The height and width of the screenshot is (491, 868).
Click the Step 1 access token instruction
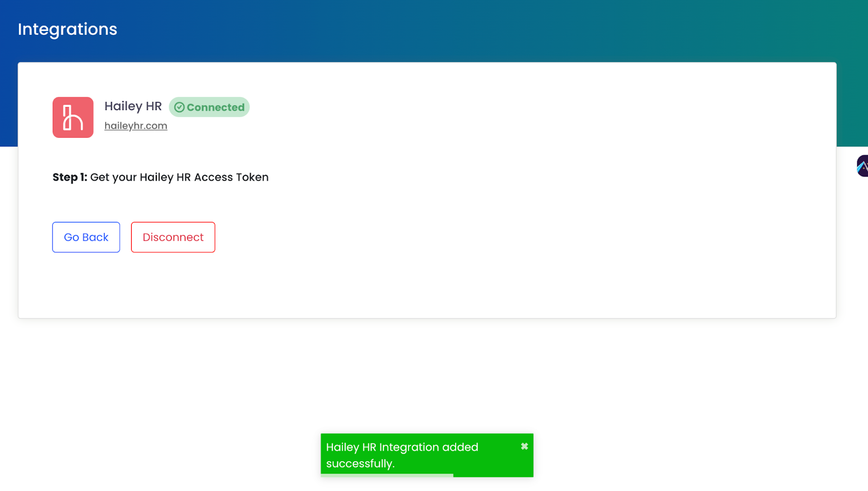pyautogui.click(x=161, y=177)
